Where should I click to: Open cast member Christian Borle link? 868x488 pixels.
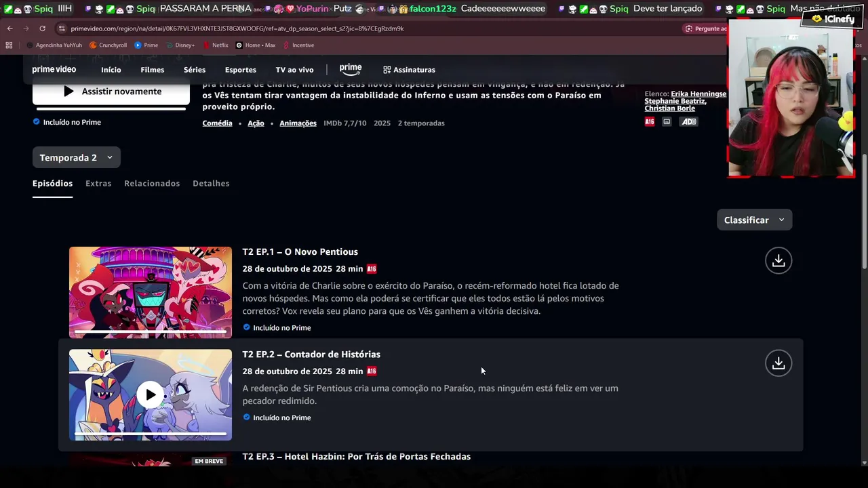tap(669, 108)
